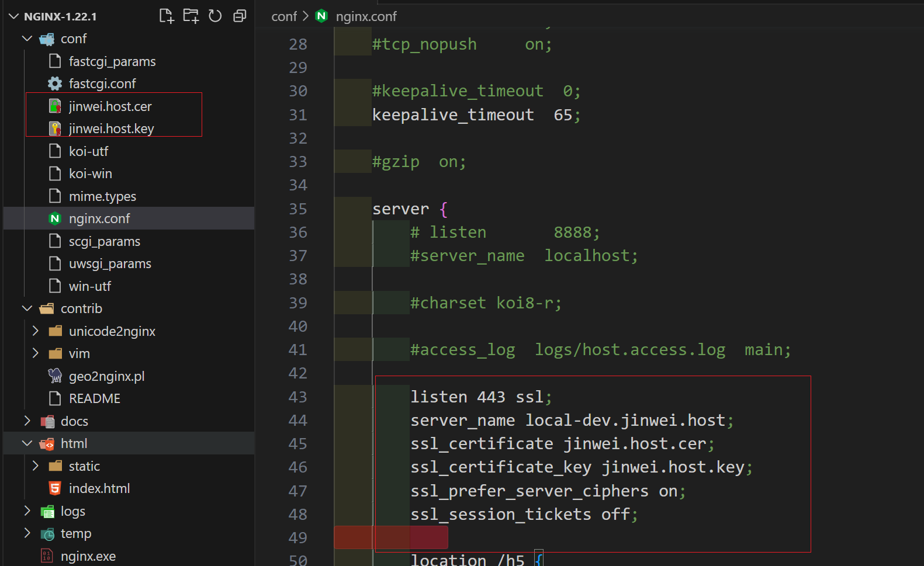This screenshot has height=566, width=924.
Task: Select the fastcgi.conf file name
Action: coord(102,84)
